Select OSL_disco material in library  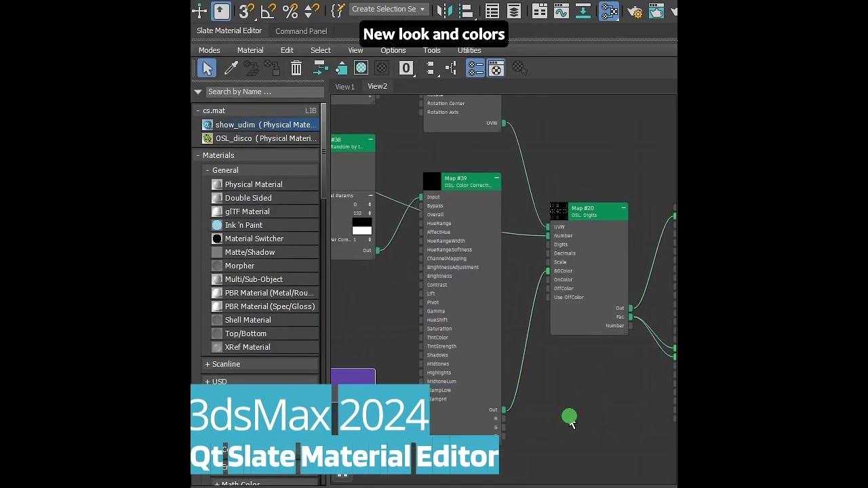pyautogui.click(x=259, y=138)
